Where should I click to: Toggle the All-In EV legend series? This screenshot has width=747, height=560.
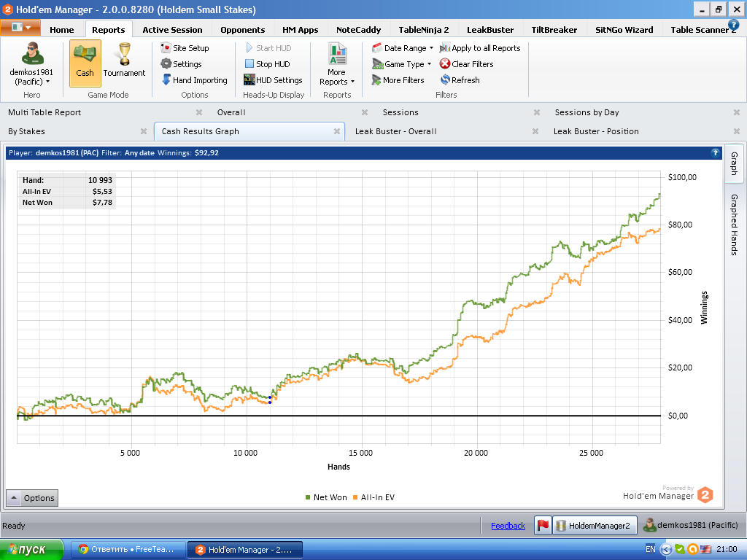(x=374, y=497)
